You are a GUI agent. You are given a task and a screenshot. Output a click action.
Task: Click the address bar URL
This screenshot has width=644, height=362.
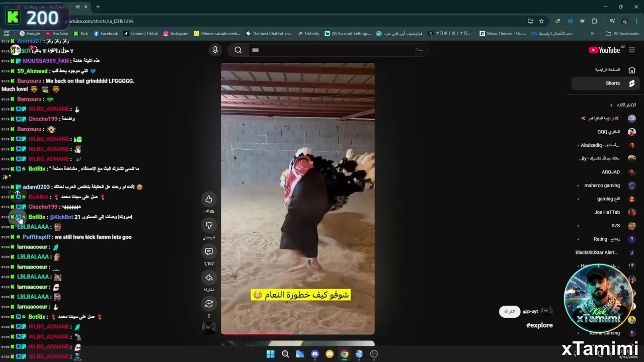pyautogui.click(x=99, y=21)
